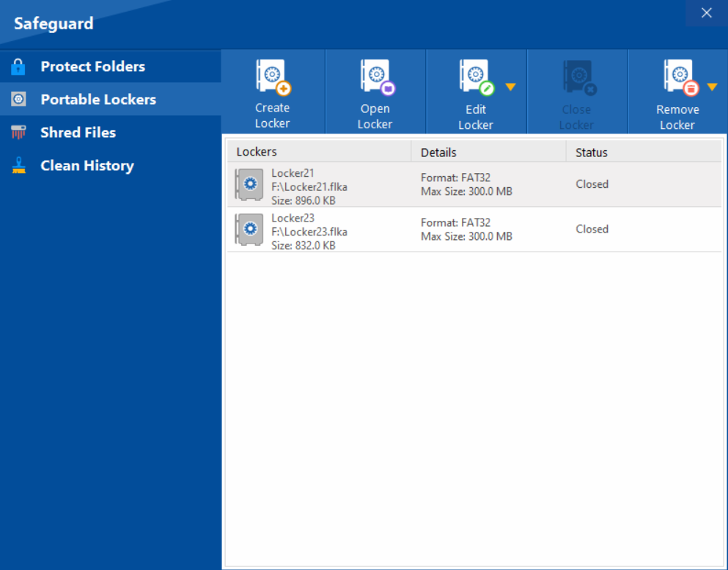Sort by the Details column header
The height and width of the screenshot is (570, 728).
(x=489, y=152)
